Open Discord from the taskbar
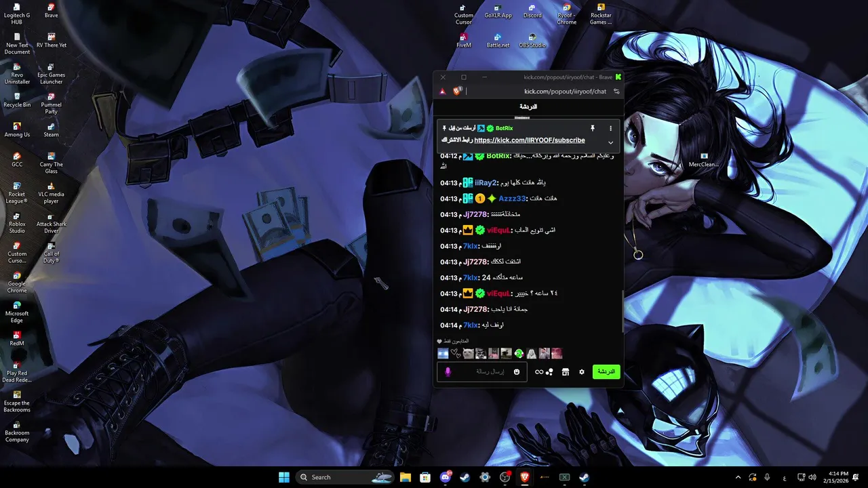The height and width of the screenshot is (488, 868). point(446,477)
